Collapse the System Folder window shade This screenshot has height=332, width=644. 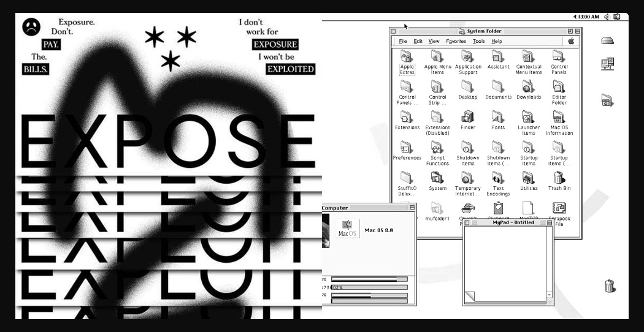click(578, 31)
